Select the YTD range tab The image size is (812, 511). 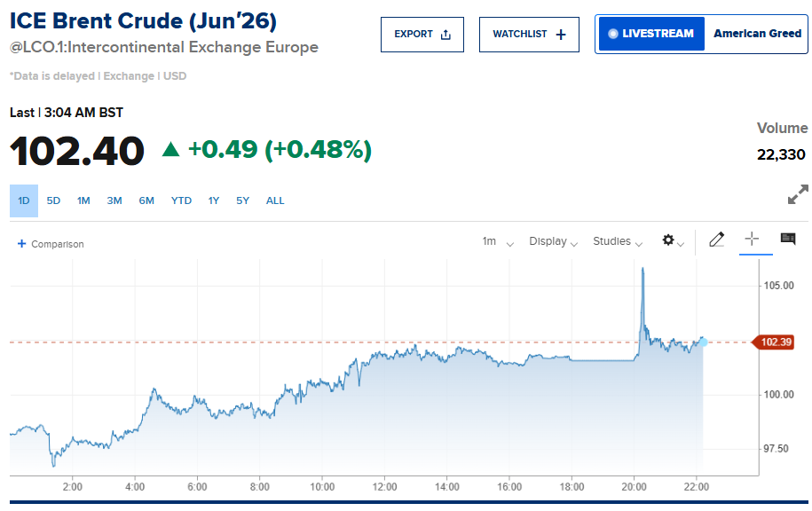[181, 200]
